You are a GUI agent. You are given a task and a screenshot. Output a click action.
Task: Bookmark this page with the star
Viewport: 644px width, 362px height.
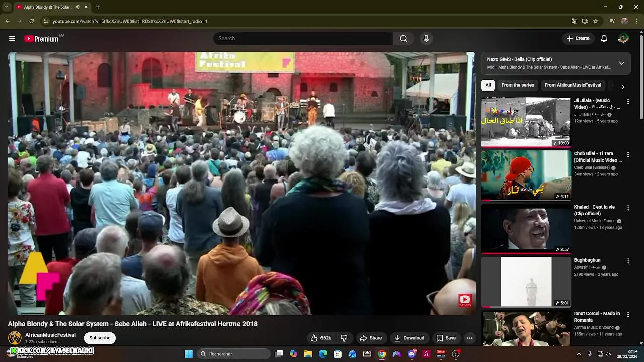(596, 21)
